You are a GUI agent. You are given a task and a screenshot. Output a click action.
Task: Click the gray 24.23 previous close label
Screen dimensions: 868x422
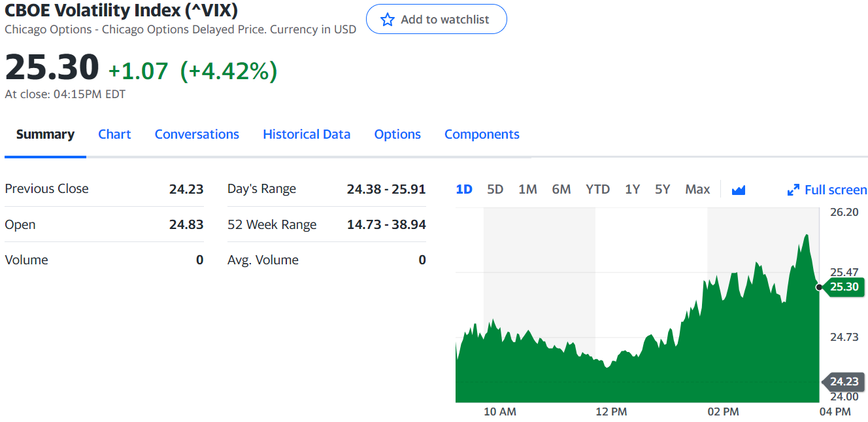pos(843,381)
